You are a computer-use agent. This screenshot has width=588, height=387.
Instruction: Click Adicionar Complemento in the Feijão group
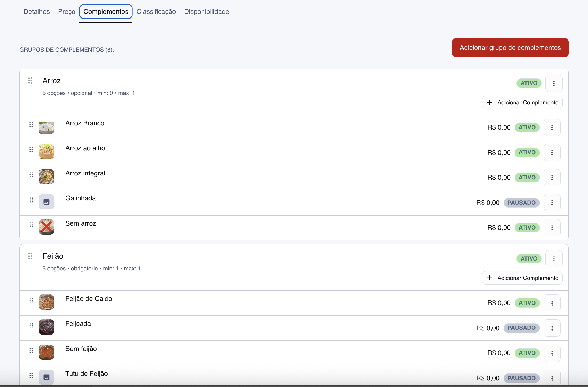click(522, 278)
